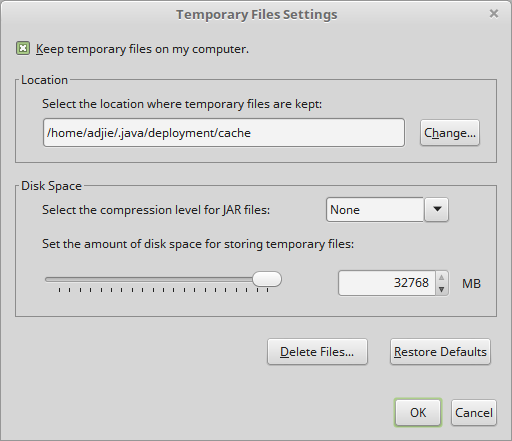Image resolution: width=512 pixels, height=441 pixels.
Task: Open the Change... location dialog
Action: [x=450, y=133]
